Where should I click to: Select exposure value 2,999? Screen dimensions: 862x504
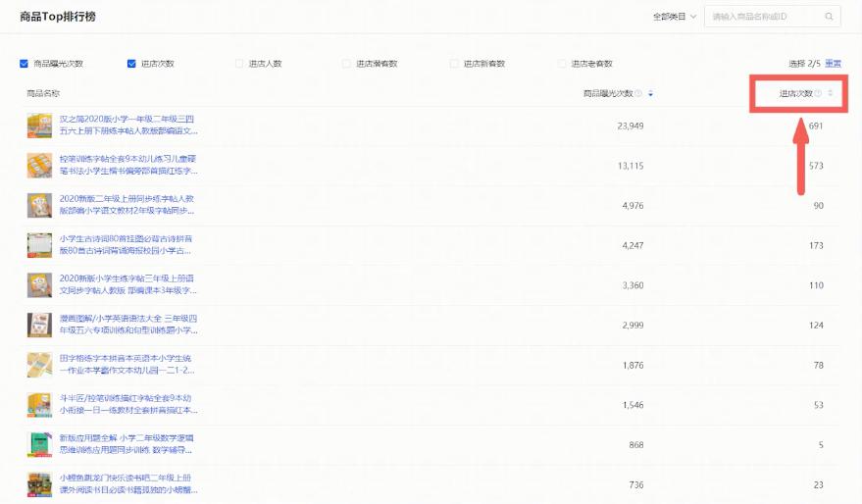[x=633, y=325]
